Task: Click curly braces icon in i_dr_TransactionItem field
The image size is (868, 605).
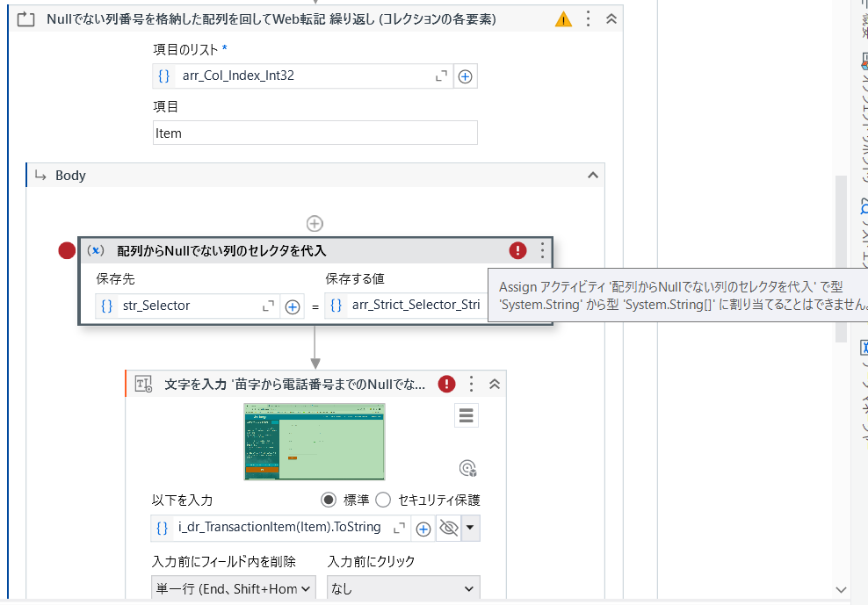Action: click(163, 528)
